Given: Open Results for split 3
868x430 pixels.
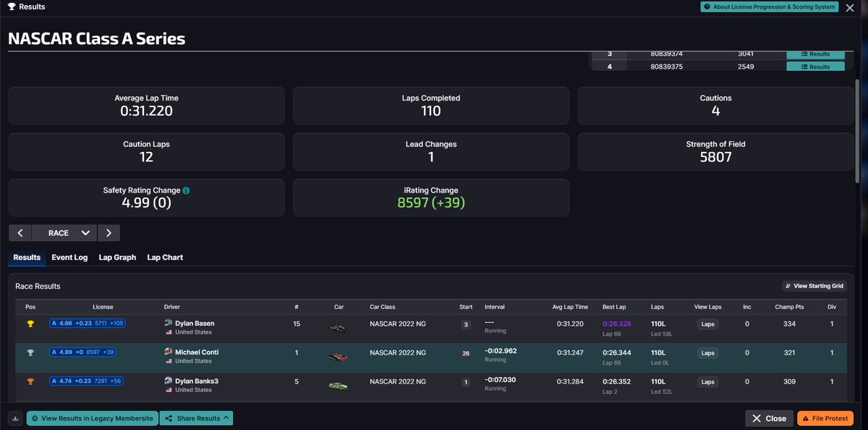Looking at the screenshot, I should [815, 54].
